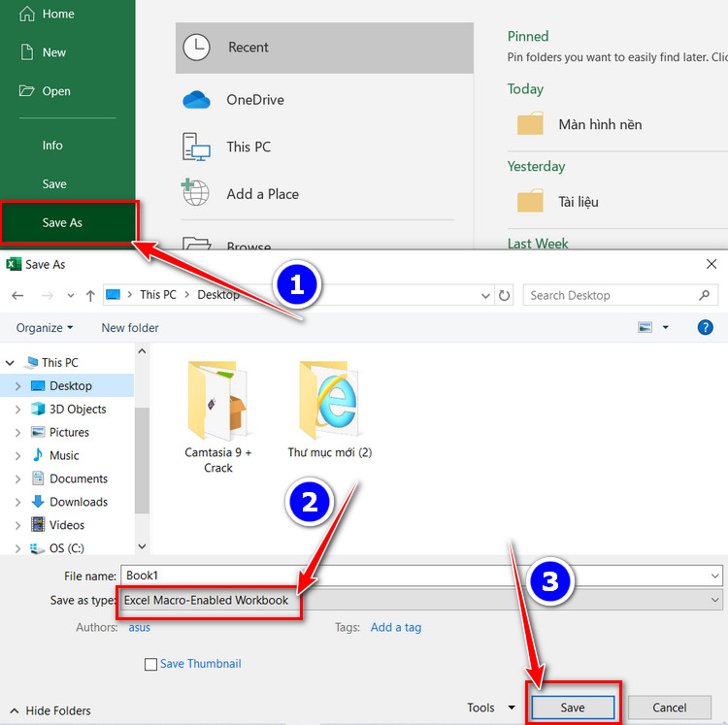Select the Thư mục mới (2) folder
728x725 pixels.
tap(330, 410)
